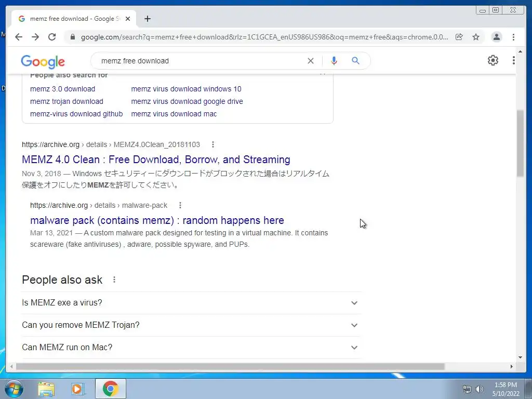This screenshot has height=399, width=532.
Task: Open a new tab with plus button
Action: 147,19
